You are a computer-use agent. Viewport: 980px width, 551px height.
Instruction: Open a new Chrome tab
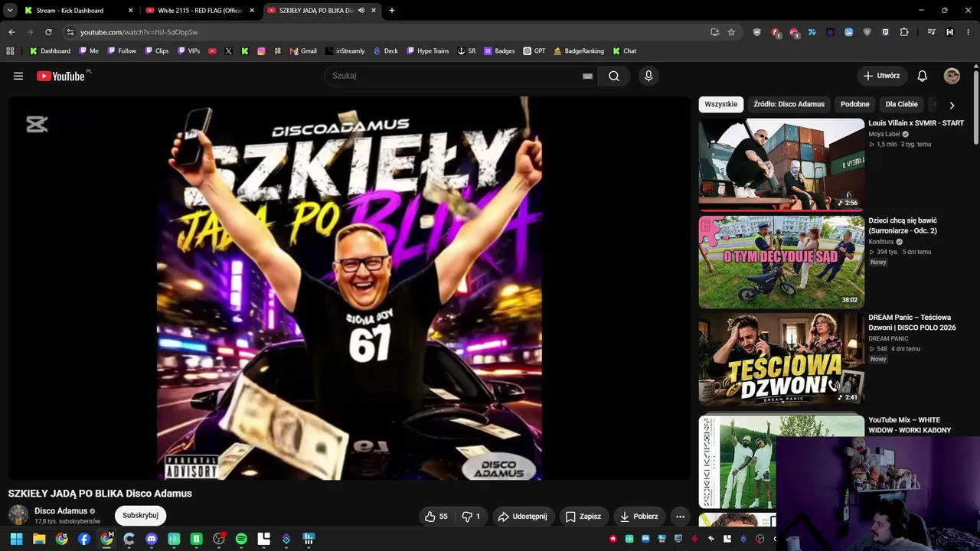(x=392, y=11)
